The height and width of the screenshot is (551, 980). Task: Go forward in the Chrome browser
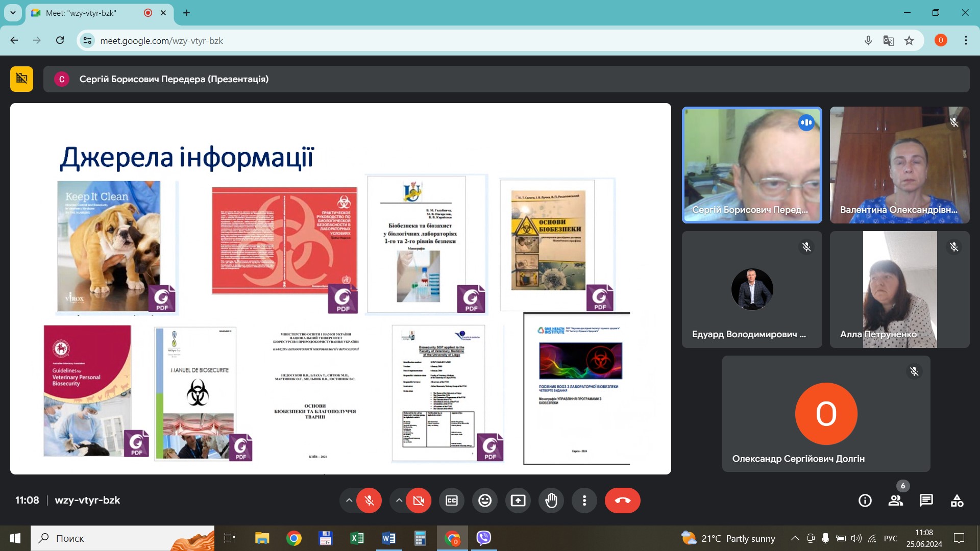(37, 40)
